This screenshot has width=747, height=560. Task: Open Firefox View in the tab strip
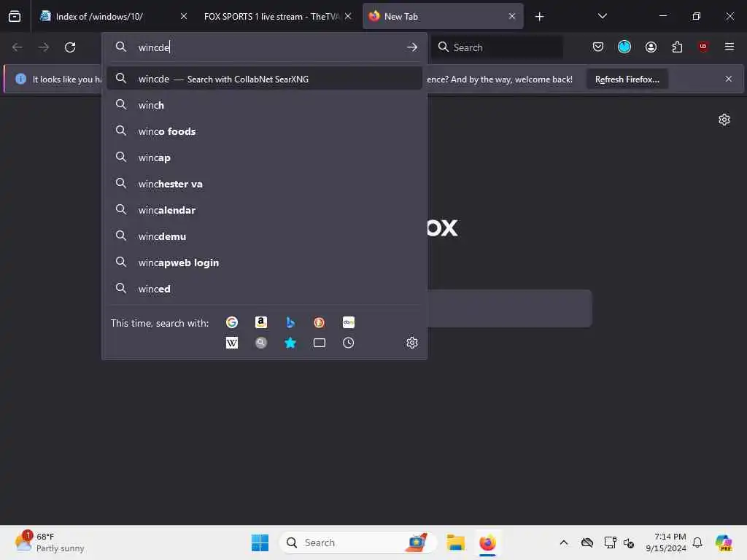[15, 16]
